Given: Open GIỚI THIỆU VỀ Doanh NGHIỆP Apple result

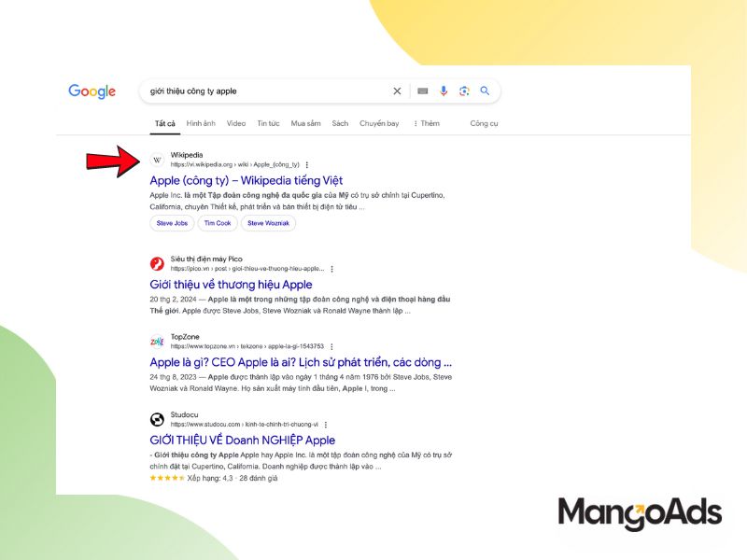Looking at the screenshot, I should point(243,440).
